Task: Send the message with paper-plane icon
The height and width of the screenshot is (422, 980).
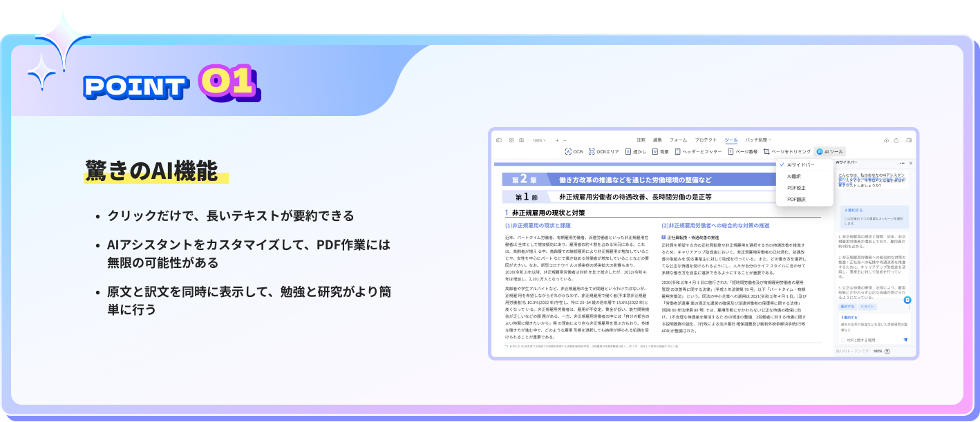Action: pyautogui.click(x=905, y=340)
